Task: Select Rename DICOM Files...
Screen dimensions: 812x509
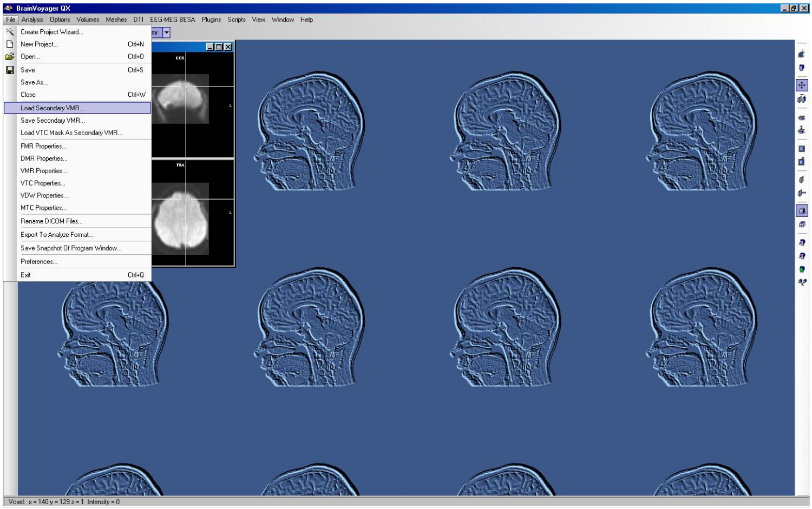Action: click(x=77, y=221)
